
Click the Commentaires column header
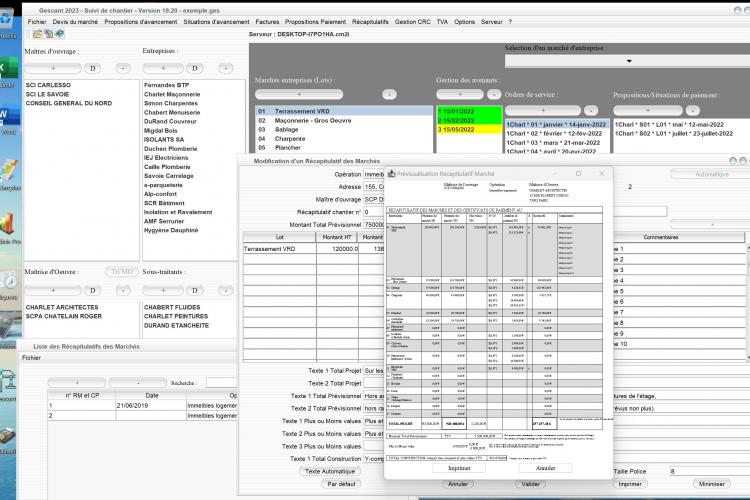click(x=661, y=237)
